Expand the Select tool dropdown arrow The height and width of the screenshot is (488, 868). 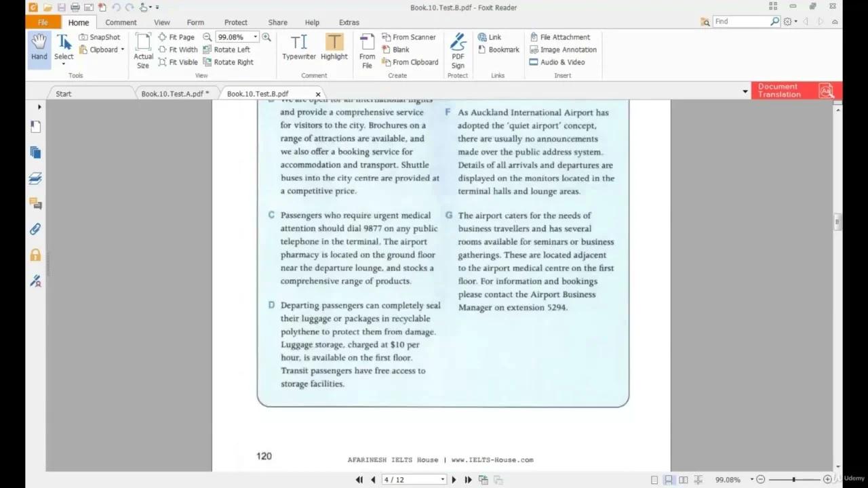[63, 64]
